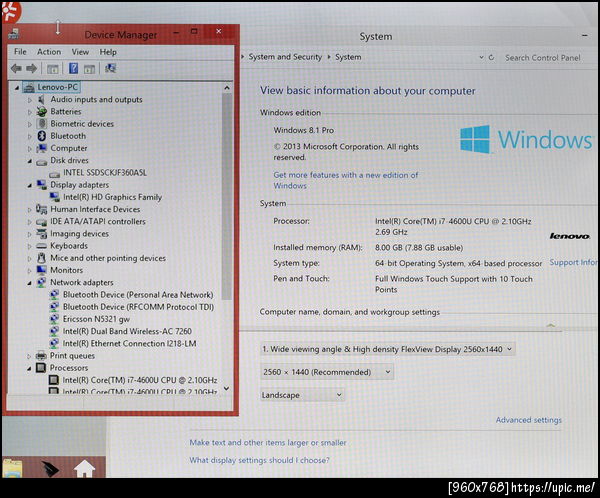Click the Monitors category icon
Image resolution: width=600 pixels, height=498 pixels.
pos(41,270)
